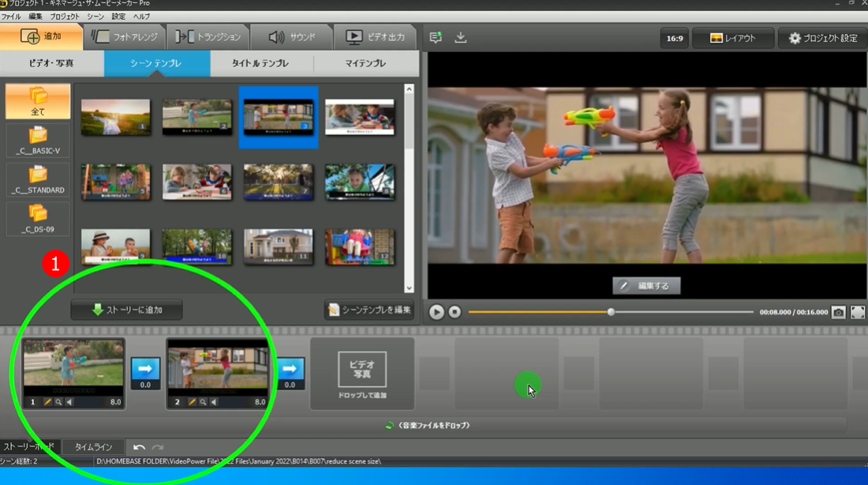The height and width of the screenshot is (485, 868).
Task: Click the preview playback seek slider handle
Action: [611, 312]
